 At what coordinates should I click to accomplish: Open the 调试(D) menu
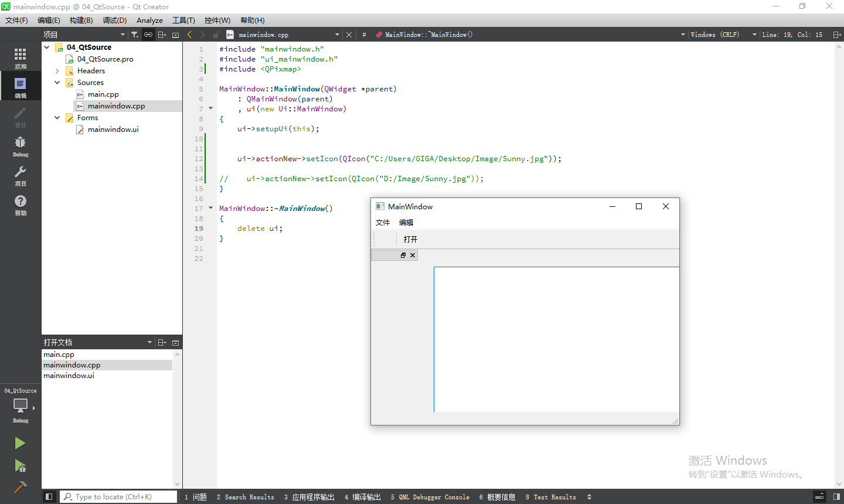pos(114,20)
